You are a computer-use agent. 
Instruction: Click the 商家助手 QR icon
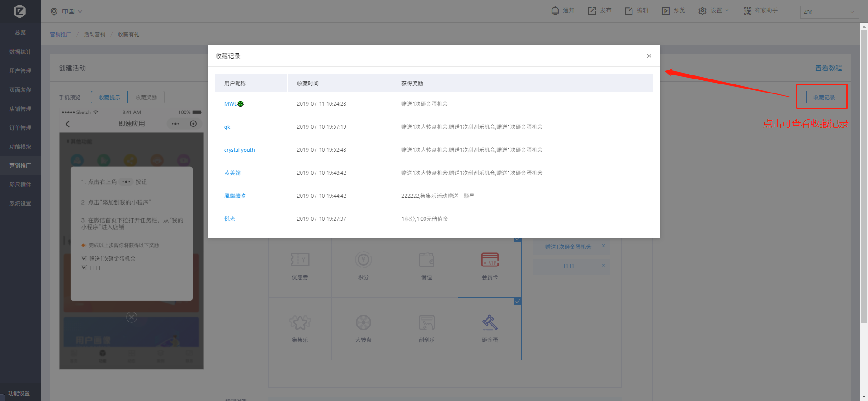point(748,11)
